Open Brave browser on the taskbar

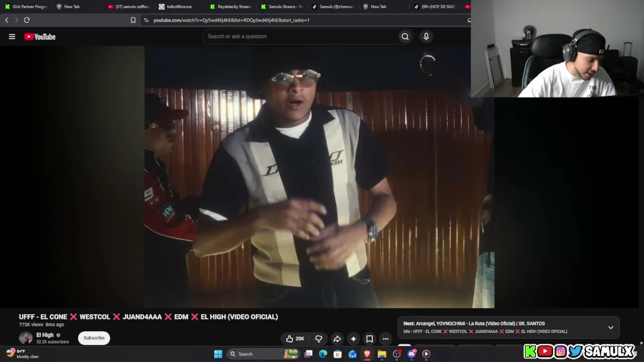coord(367,354)
